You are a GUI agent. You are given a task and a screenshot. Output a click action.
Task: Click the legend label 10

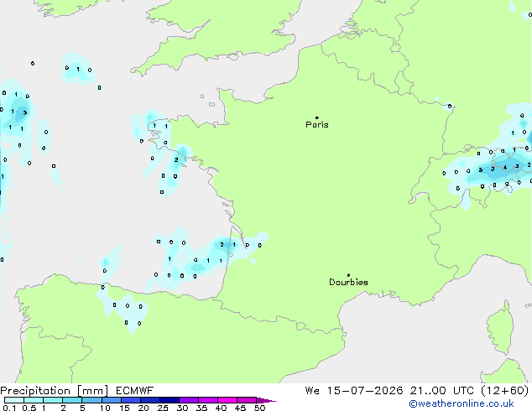(x=105, y=408)
